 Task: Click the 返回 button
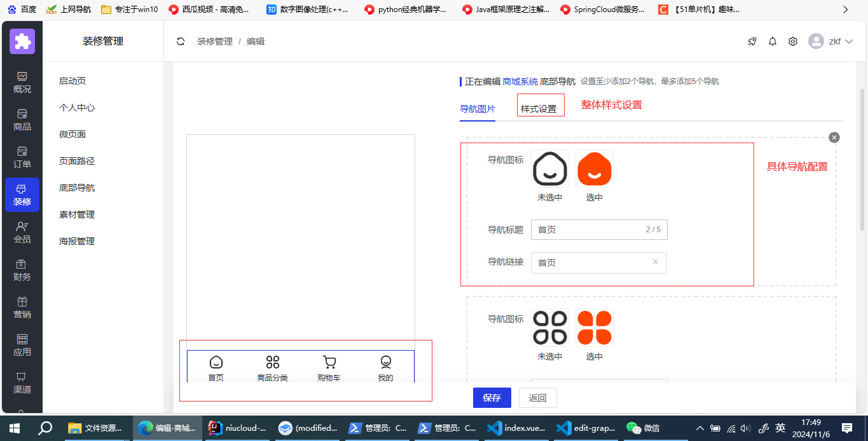tap(537, 398)
